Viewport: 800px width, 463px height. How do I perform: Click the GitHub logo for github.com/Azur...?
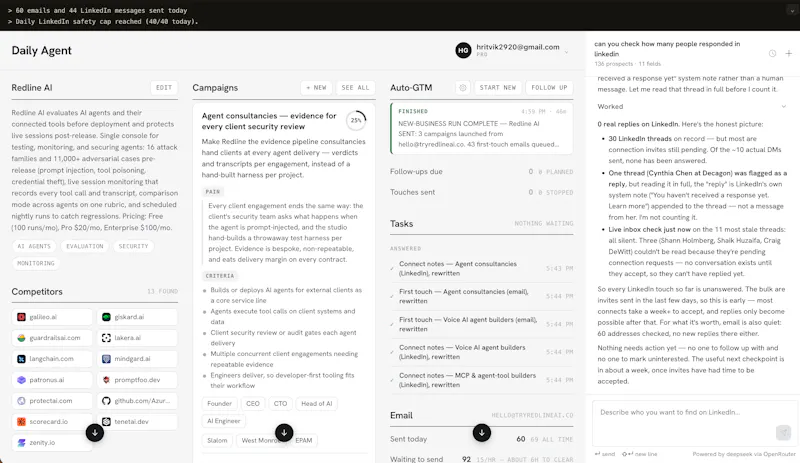point(106,401)
